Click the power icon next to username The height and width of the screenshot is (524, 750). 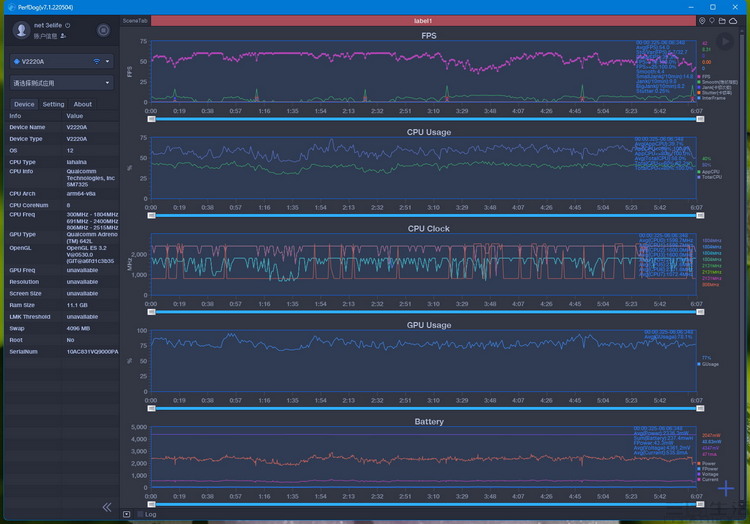[x=67, y=25]
